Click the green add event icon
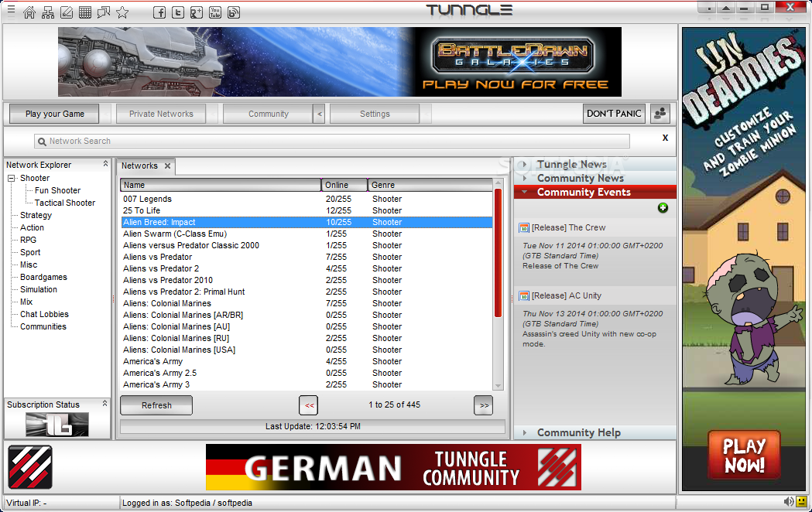This screenshot has height=512, width=812. coord(663,208)
